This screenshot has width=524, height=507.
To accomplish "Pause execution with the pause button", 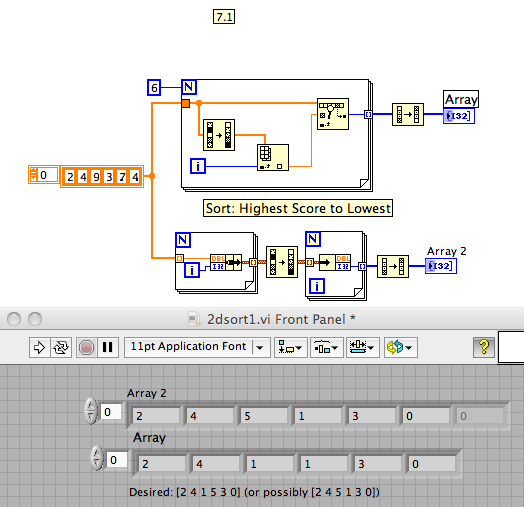I will 108,348.
